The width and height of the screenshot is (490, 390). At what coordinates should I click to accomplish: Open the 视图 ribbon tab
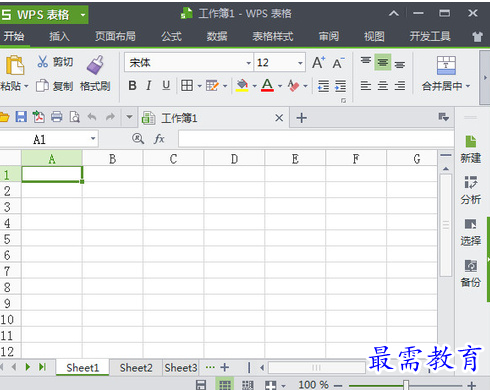(x=374, y=36)
